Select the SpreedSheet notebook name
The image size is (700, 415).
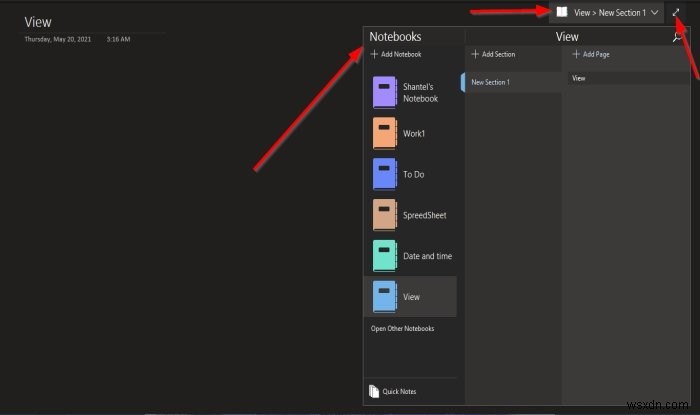[x=425, y=215]
